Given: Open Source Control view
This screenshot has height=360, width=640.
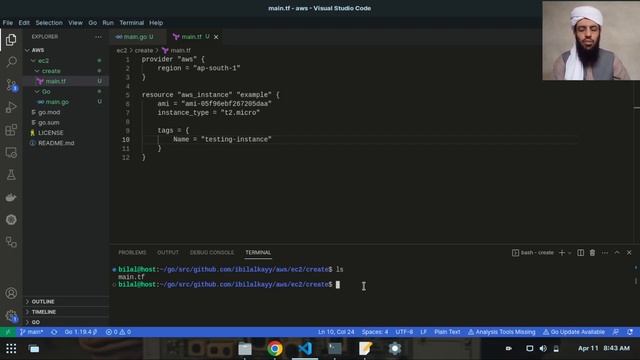Looking at the screenshot, I should (11, 84).
